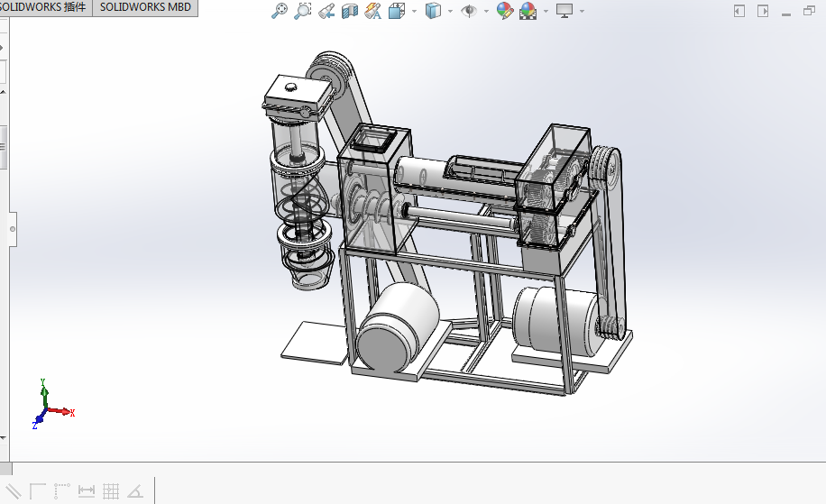
Task: Expand the Hide/Show Items dropdown arrow
Action: 486,11
